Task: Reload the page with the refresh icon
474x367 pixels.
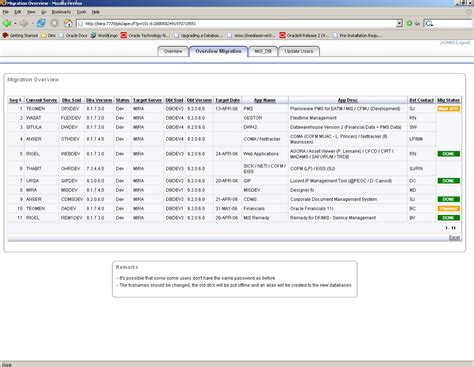Action: (x=41, y=23)
